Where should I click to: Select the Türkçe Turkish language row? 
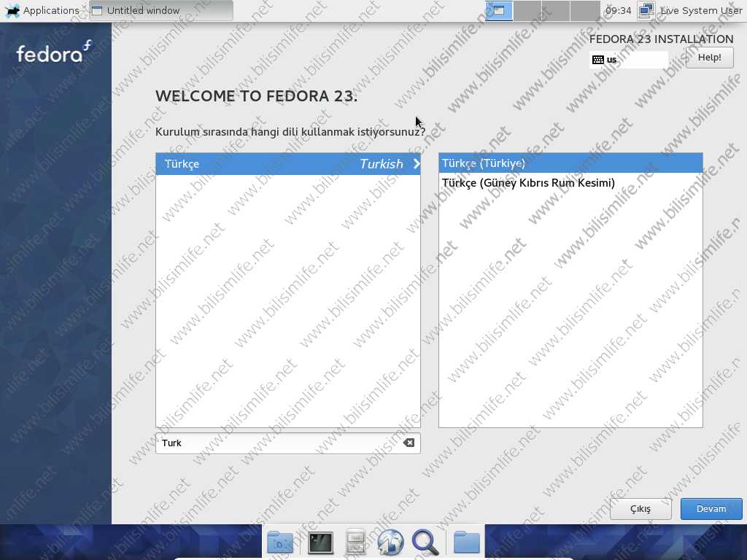pos(288,164)
